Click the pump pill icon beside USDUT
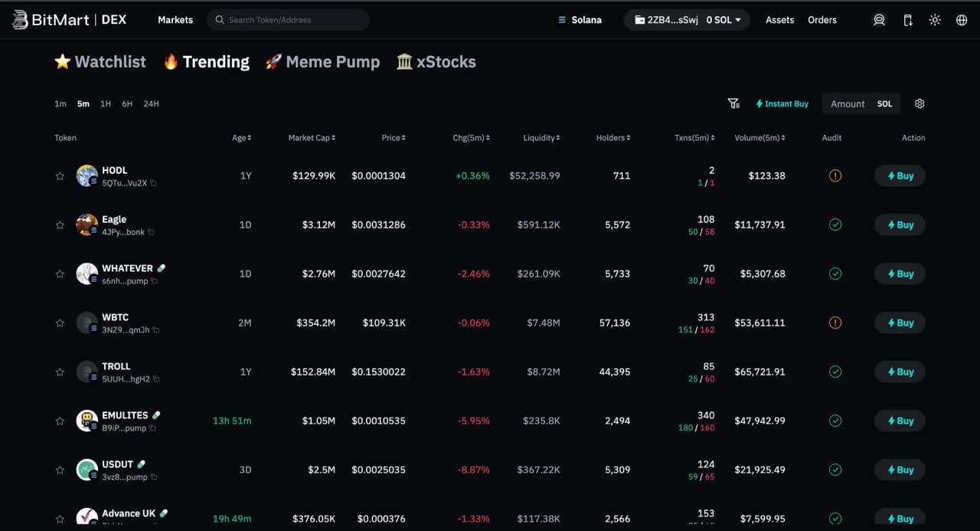Viewport: 980px width, 531px height. (x=141, y=464)
